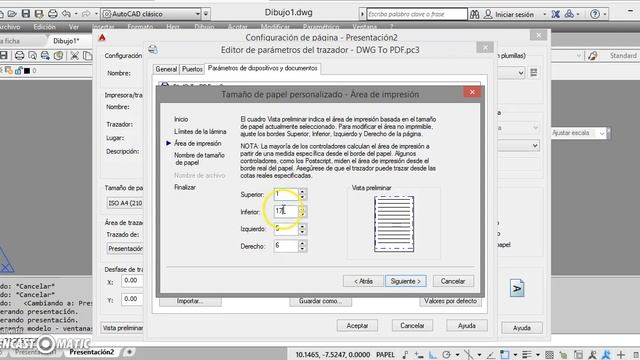The height and width of the screenshot is (360, 640).
Task: Toggle annotation visibility icon in status bar
Action: [592, 355]
